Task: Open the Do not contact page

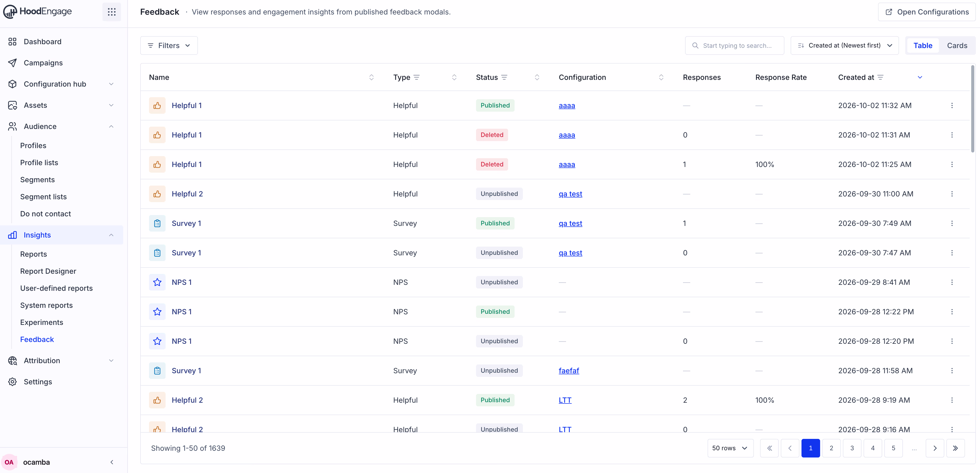Action: point(45,214)
